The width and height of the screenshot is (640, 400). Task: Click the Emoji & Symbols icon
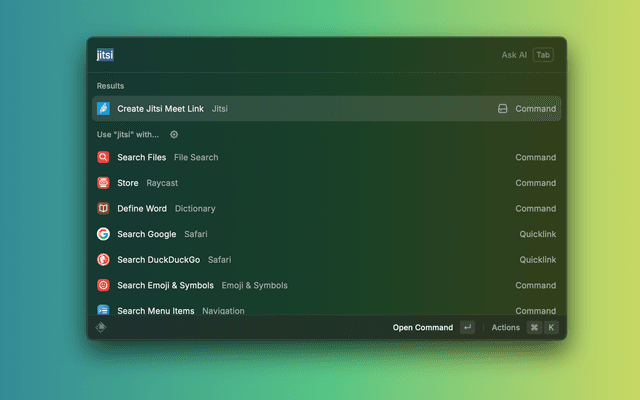point(103,285)
